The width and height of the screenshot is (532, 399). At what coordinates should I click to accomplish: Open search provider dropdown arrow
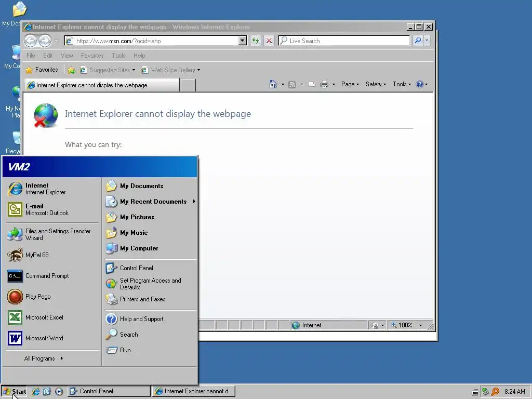[427, 41]
